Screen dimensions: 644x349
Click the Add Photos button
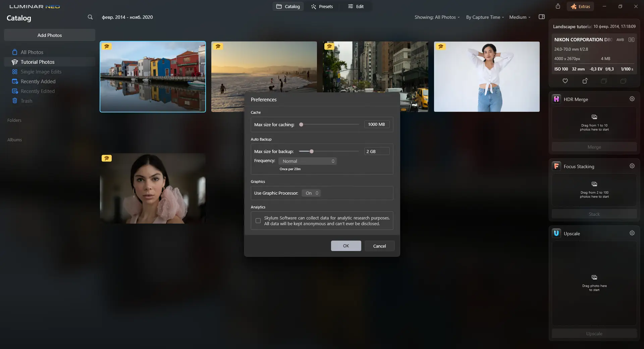(x=50, y=35)
